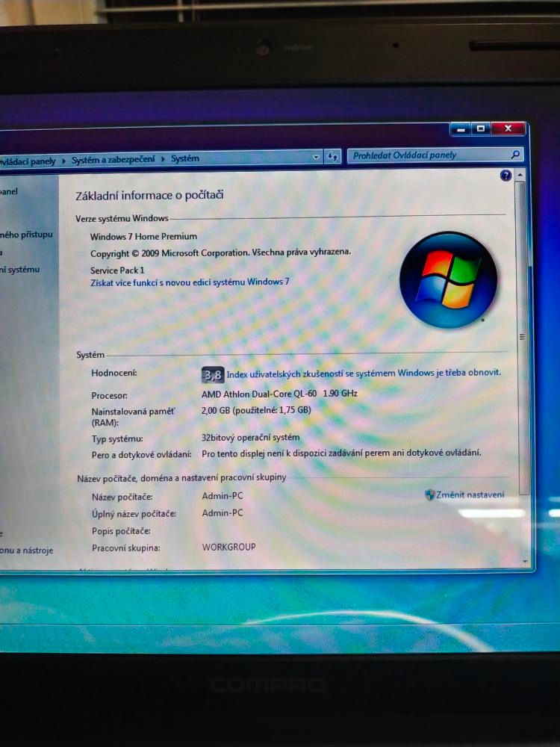Click the shield icon beside Změnit nastavení
Image resolution: width=560 pixels, height=747 pixels.
coord(429,495)
